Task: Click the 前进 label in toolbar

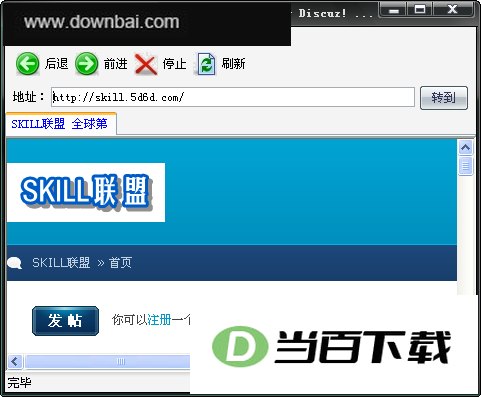Action: (x=116, y=63)
